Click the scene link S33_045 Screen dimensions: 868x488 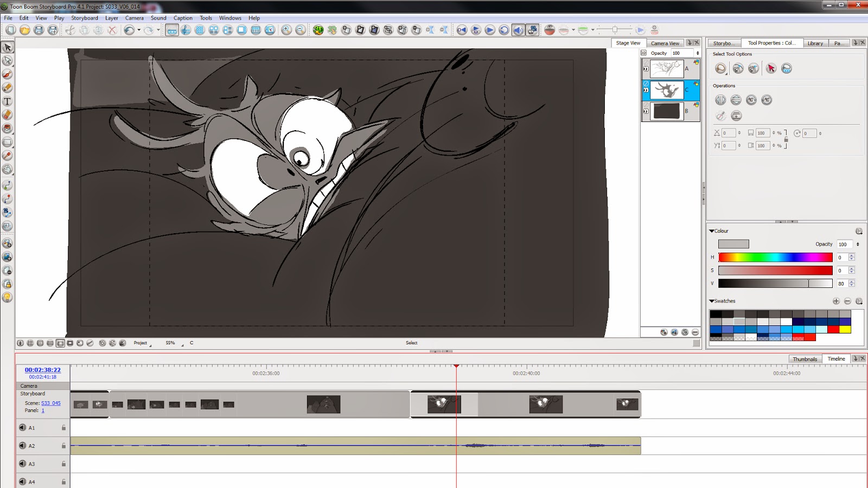click(51, 403)
